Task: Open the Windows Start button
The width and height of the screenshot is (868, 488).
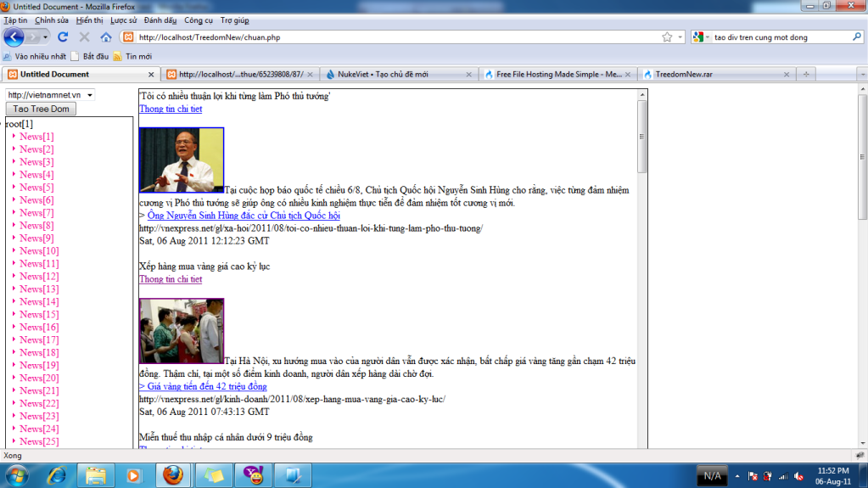Action: [17, 475]
